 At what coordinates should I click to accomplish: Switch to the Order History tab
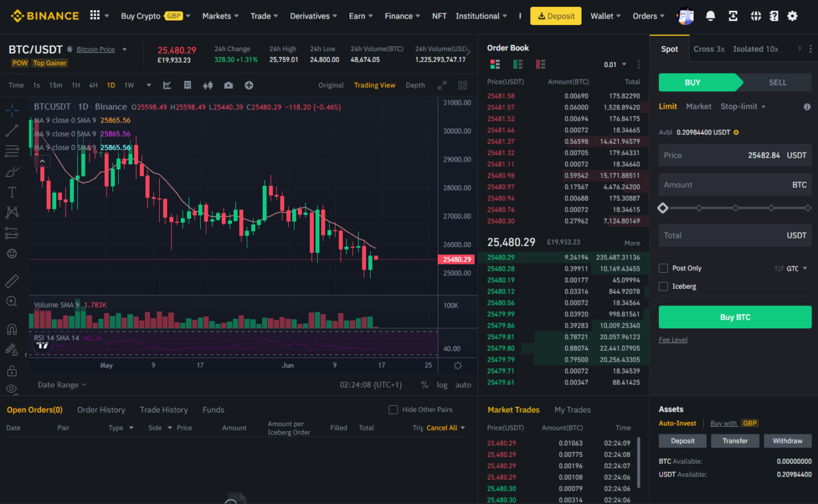tap(101, 409)
